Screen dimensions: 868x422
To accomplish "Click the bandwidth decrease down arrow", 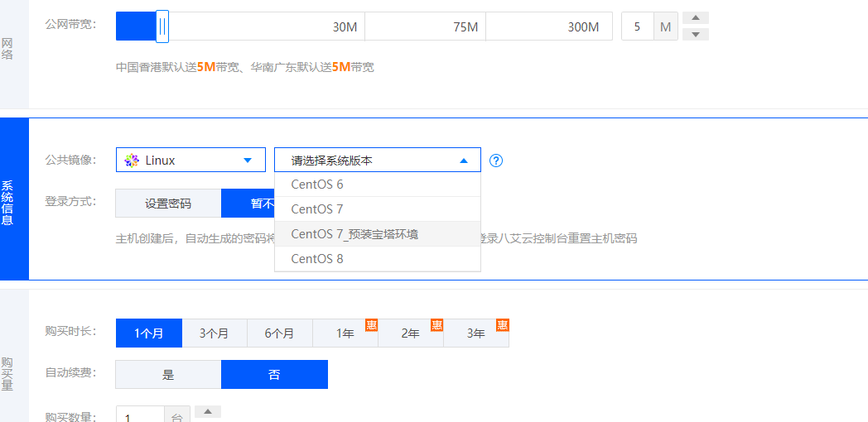I will [699, 34].
